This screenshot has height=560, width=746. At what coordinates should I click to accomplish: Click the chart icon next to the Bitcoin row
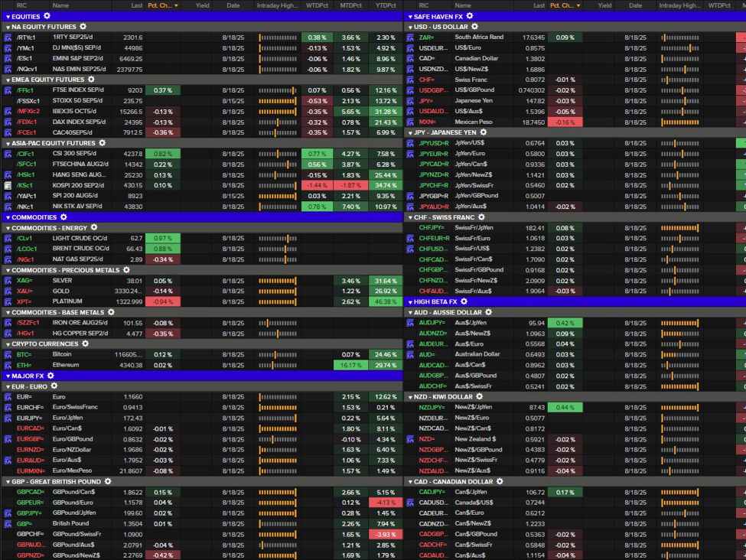coord(7,355)
